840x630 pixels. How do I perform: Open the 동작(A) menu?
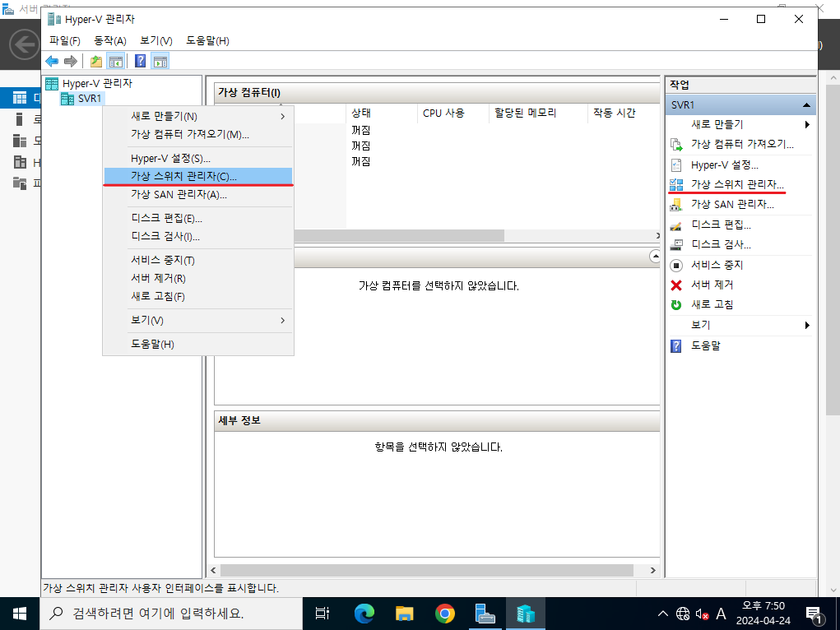109,41
